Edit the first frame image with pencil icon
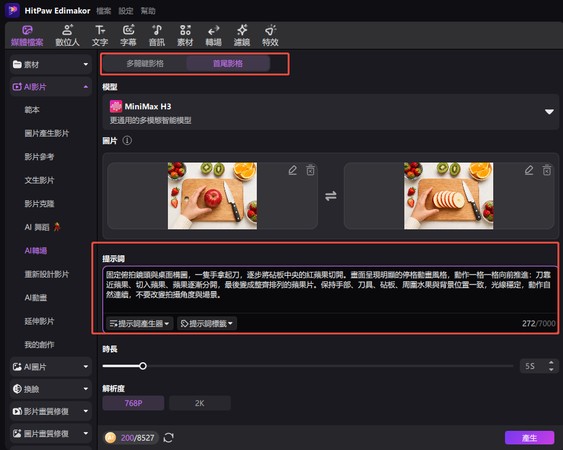This screenshot has height=450, width=563. 293,170
